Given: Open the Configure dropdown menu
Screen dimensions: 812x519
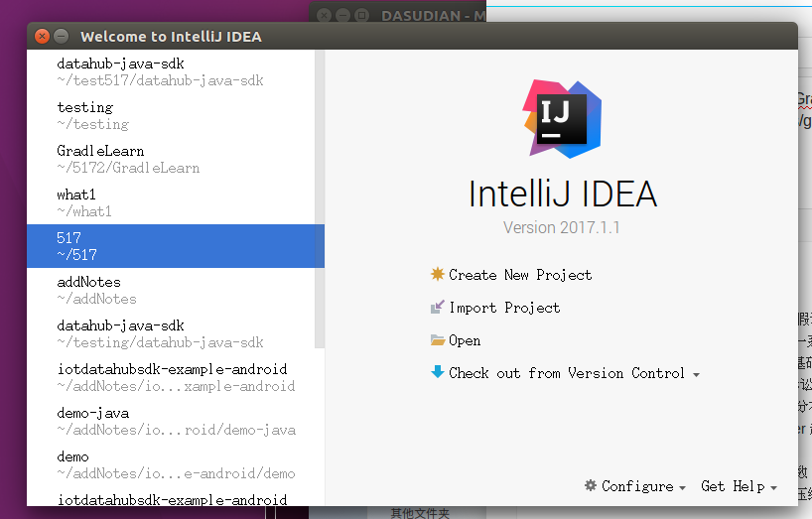Looking at the screenshot, I should (637, 486).
